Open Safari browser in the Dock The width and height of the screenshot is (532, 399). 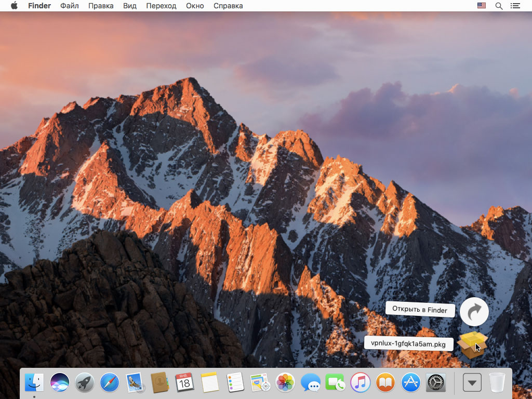[x=110, y=383]
